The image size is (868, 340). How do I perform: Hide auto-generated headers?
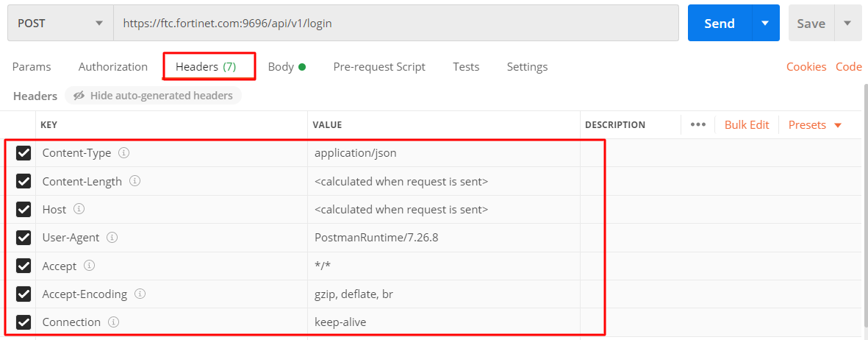(x=153, y=96)
